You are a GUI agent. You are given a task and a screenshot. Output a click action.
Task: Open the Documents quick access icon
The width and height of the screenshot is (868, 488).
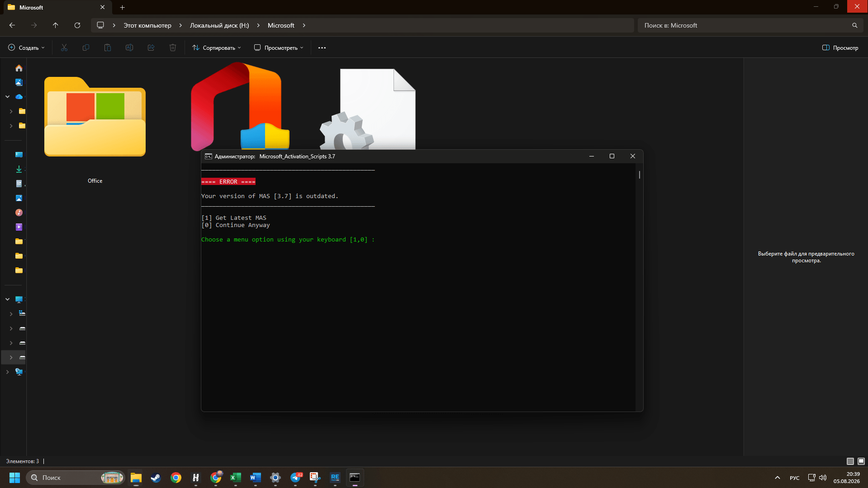pyautogui.click(x=19, y=184)
